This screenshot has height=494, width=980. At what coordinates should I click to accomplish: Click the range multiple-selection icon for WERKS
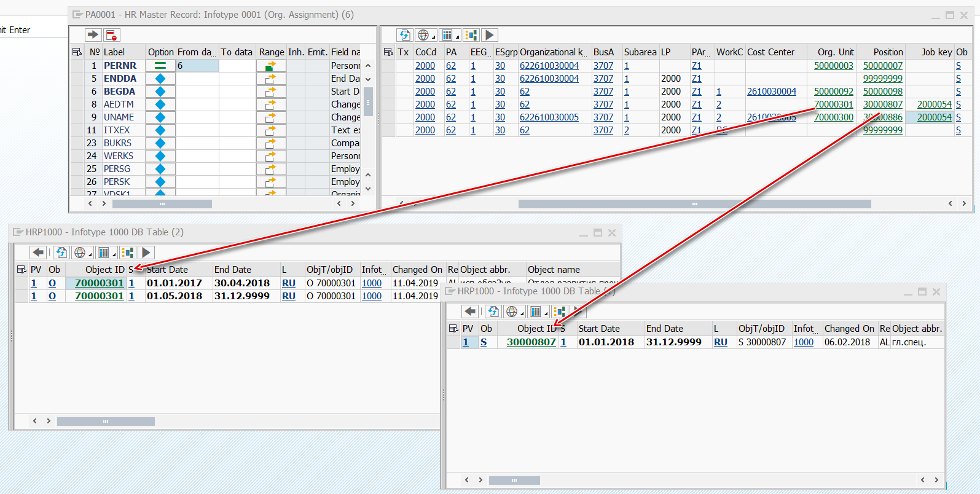coord(271,156)
